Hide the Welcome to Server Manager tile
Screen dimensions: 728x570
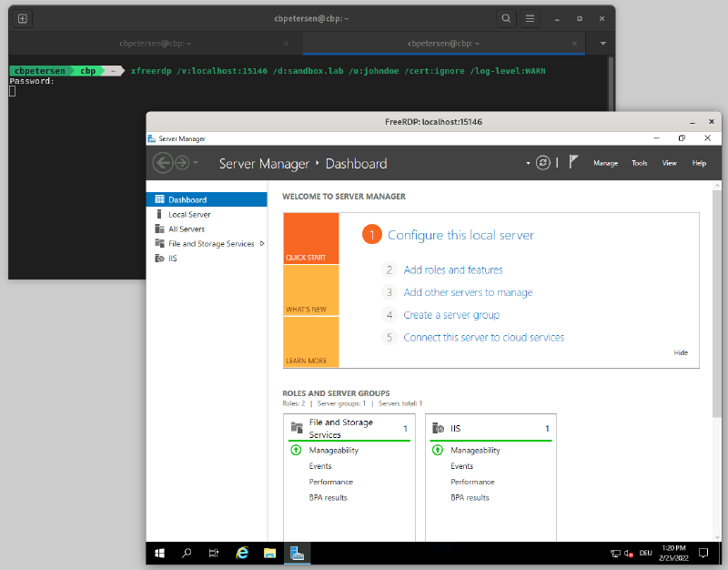(x=681, y=352)
